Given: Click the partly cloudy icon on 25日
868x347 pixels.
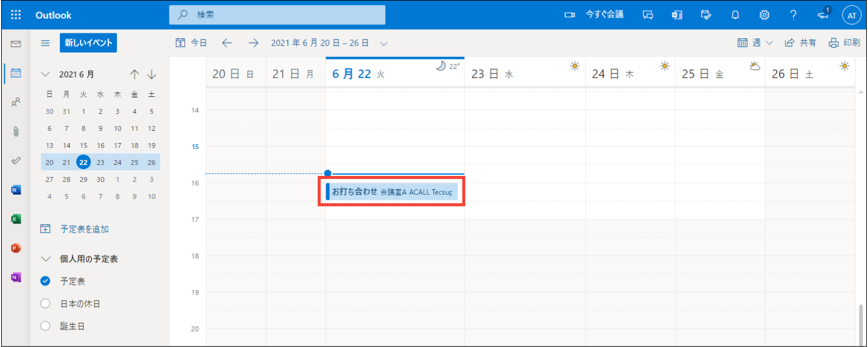Looking at the screenshot, I should click(x=755, y=66).
